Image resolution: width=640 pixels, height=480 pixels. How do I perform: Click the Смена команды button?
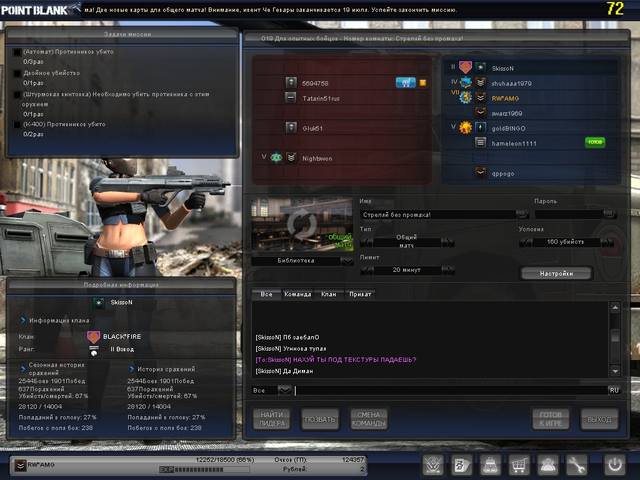369,419
